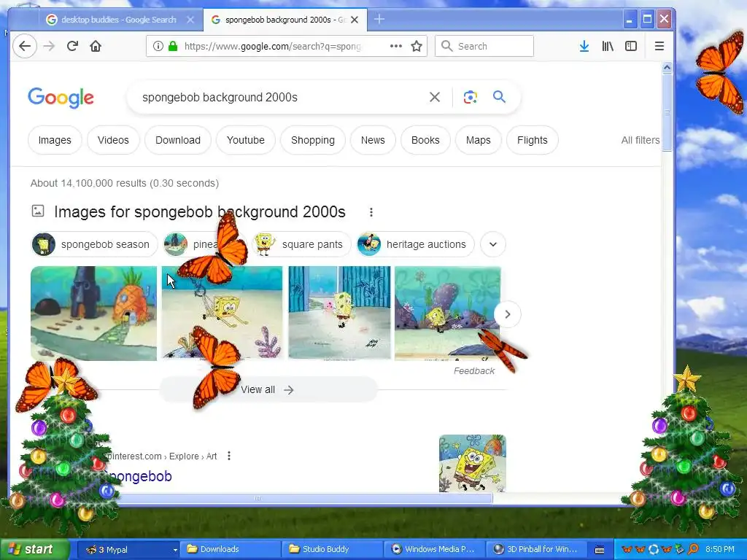Viewport: 747px width, 560px height.
Task: Click the toolbar Search box
Action: pos(484,46)
